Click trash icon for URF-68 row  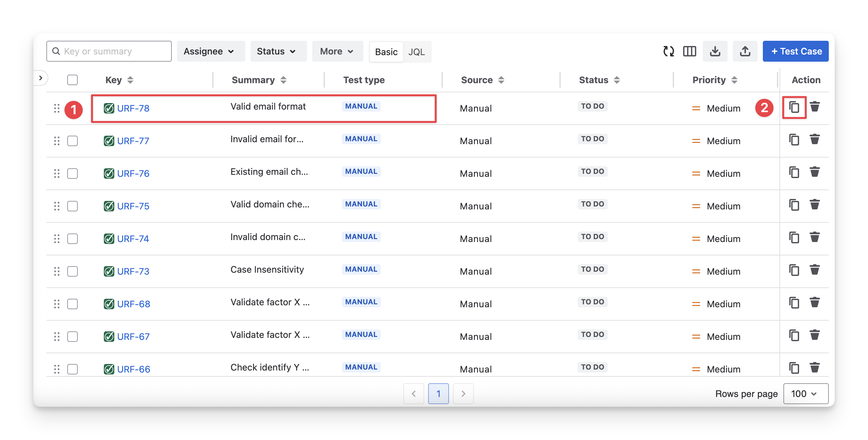[814, 303]
